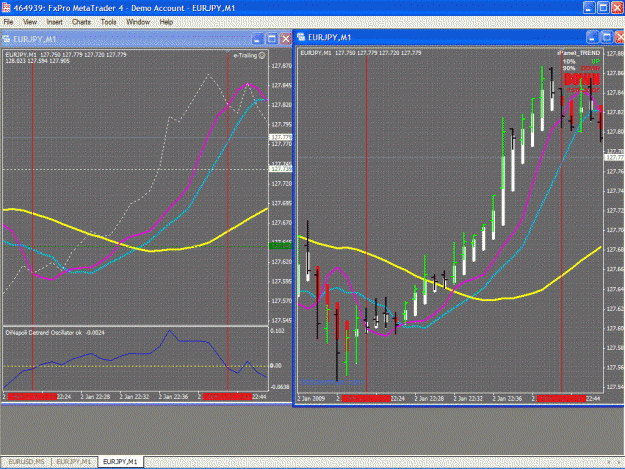Click the '2 Jan 2009' date label on right chart
Viewport: 625px width, 469px height.
point(311,398)
